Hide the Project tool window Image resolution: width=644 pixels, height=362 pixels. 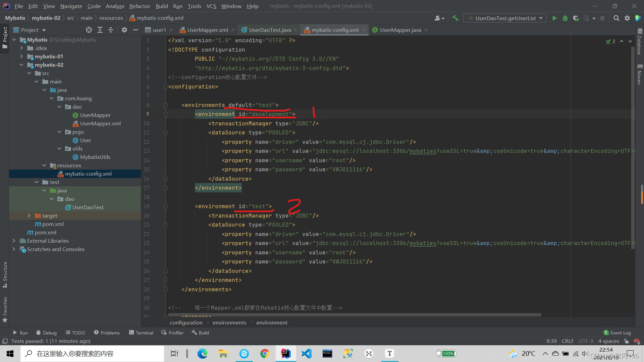[x=136, y=30]
